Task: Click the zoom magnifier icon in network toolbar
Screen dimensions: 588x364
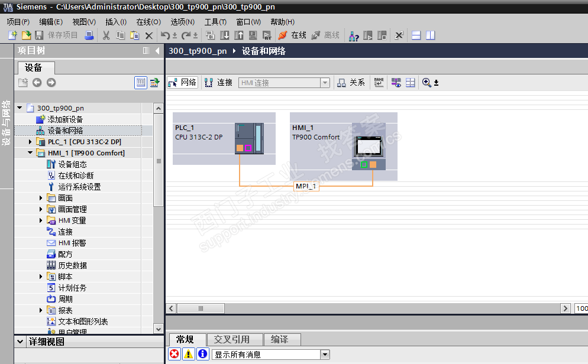Action: tap(427, 82)
